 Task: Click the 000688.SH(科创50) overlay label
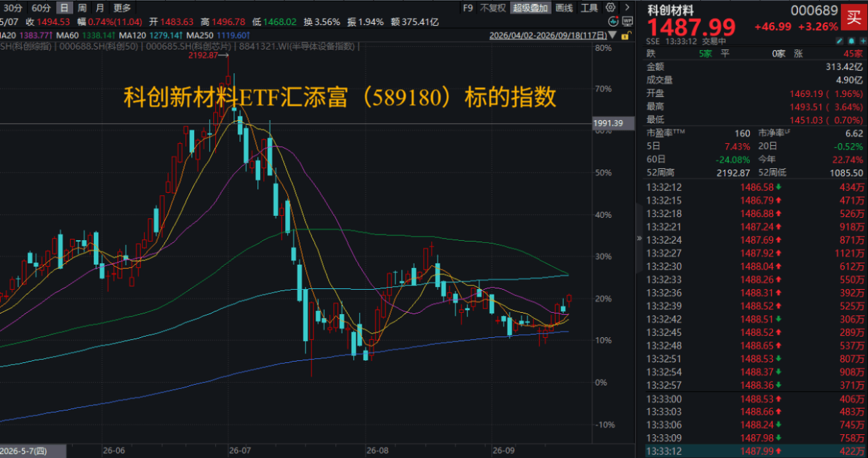coord(98,46)
